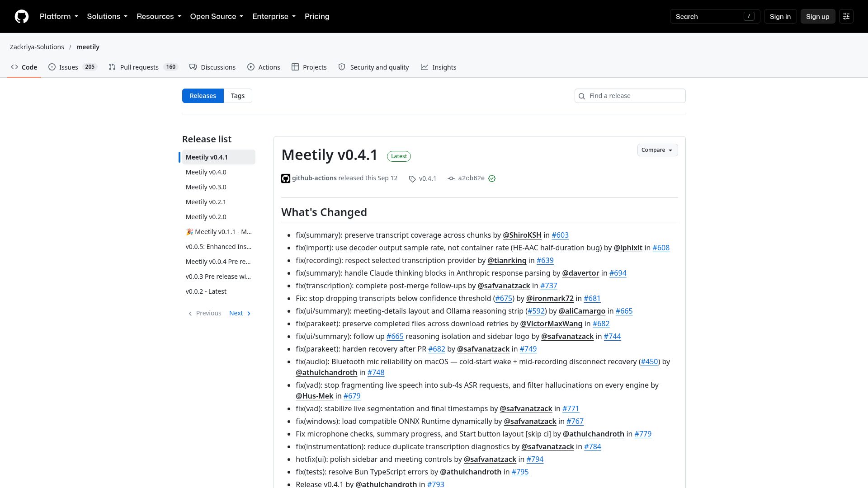The width and height of the screenshot is (868, 488).
Task: Open @Hus-Mek user profile link
Action: (x=314, y=396)
